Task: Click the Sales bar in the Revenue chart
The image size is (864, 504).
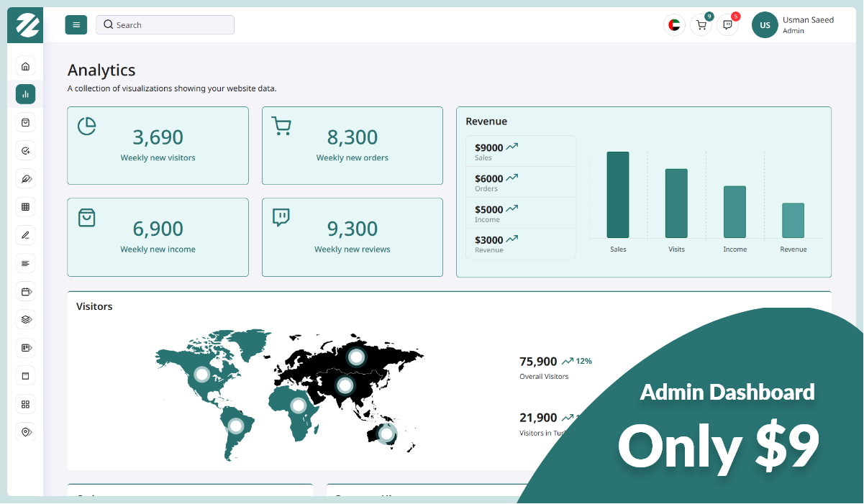Action: click(x=617, y=194)
